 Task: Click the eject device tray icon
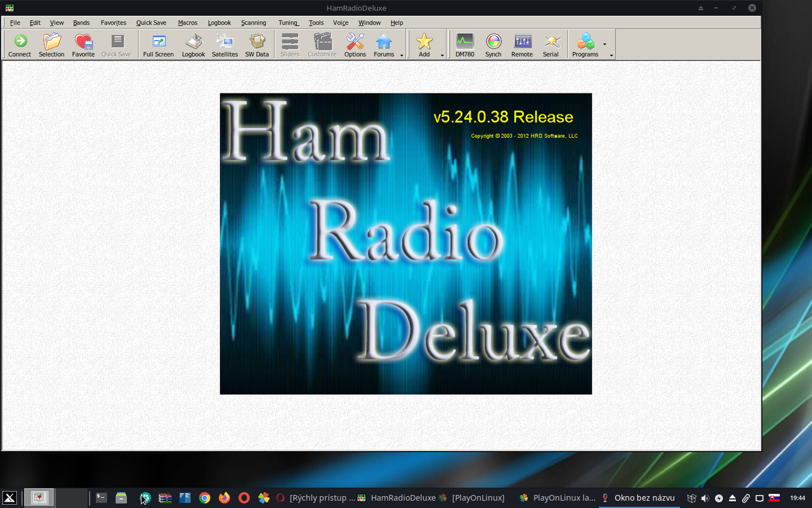(x=732, y=498)
